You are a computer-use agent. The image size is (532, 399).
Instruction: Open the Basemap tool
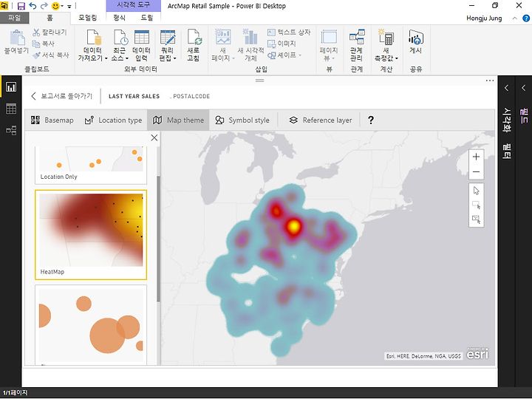pyautogui.click(x=52, y=120)
